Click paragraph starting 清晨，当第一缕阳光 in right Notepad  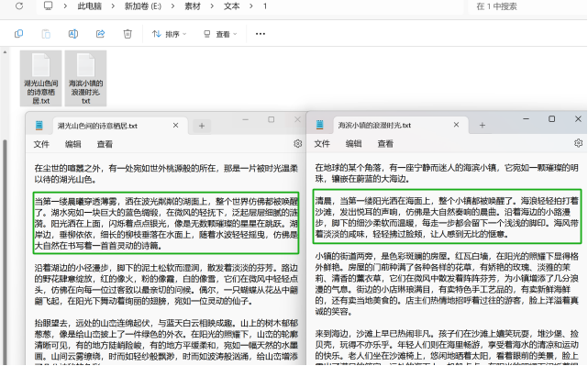click(447, 217)
